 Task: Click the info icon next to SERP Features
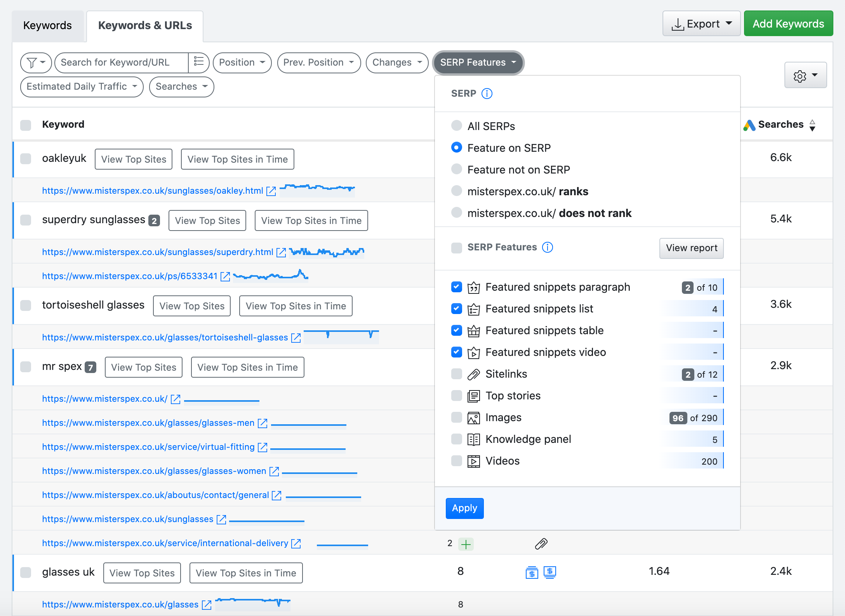[x=548, y=247]
